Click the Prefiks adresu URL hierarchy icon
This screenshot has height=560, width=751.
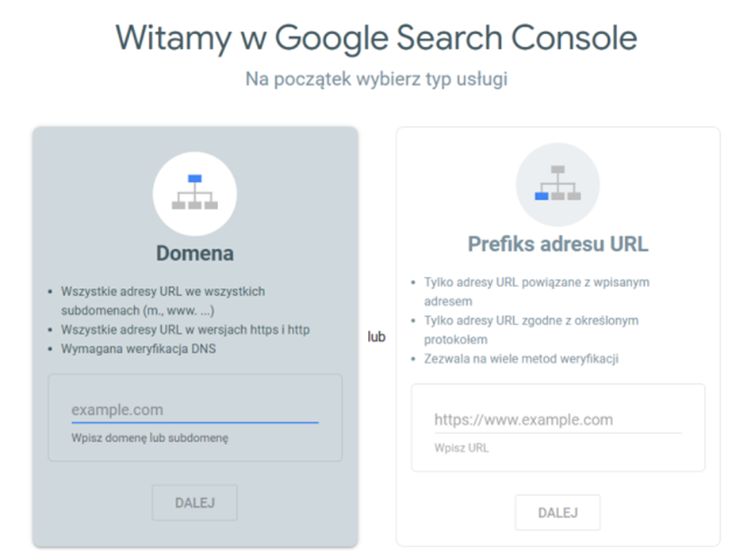pos(558,184)
